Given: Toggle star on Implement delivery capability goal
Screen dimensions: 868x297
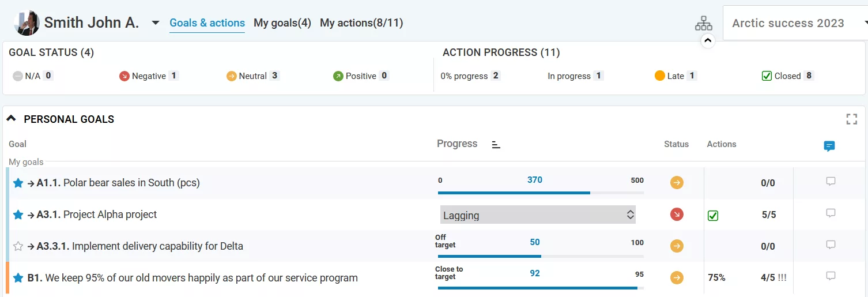Looking at the screenshot, I should pyautogui.click(x=18, y=246).
